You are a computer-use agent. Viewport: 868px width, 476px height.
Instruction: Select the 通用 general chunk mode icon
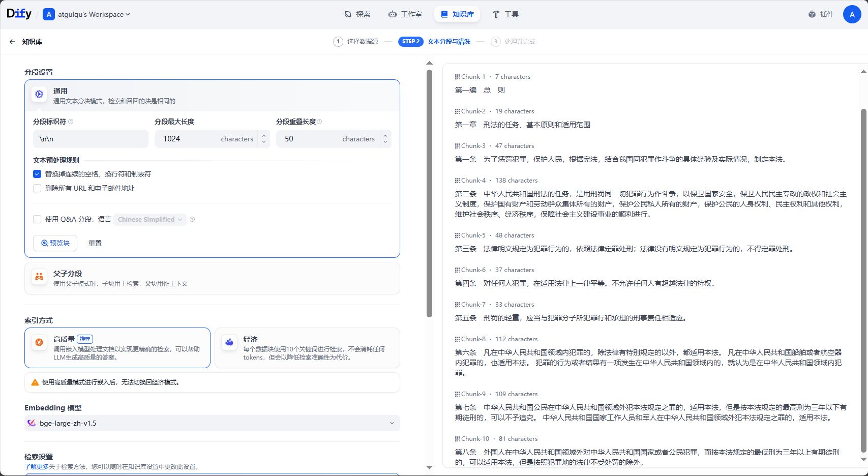[x=39, y=94]
